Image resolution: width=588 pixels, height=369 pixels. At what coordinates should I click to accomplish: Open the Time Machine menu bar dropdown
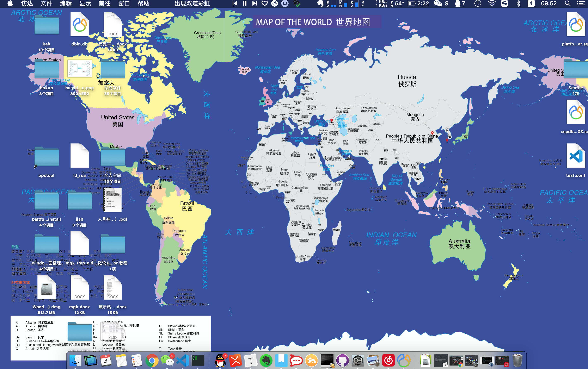(x=477, y=4)
